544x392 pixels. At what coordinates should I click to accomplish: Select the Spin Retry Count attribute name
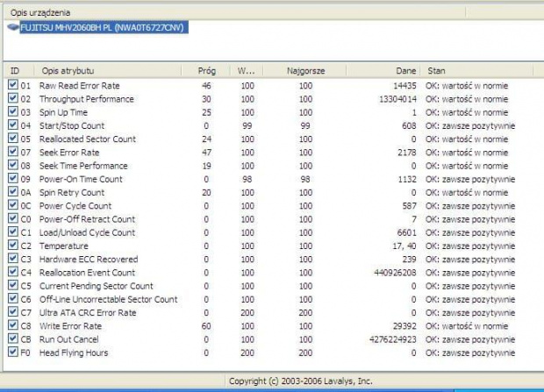[71, 193]
